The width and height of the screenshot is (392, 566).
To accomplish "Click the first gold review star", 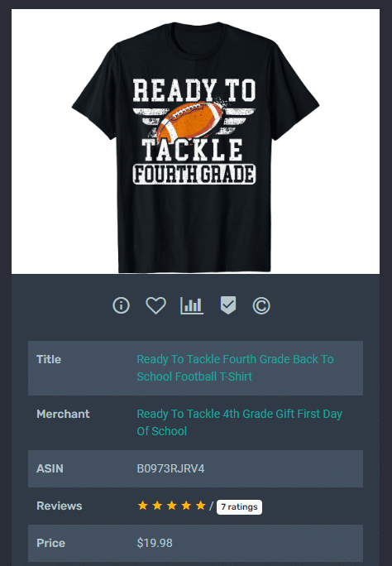I will click(x=143, y=506).
